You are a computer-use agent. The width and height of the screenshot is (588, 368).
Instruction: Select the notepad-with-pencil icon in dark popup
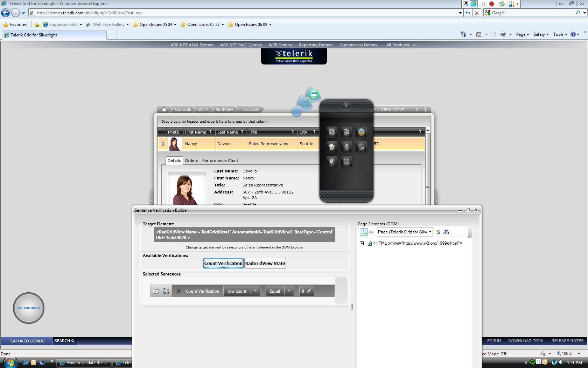pos(332,146)
